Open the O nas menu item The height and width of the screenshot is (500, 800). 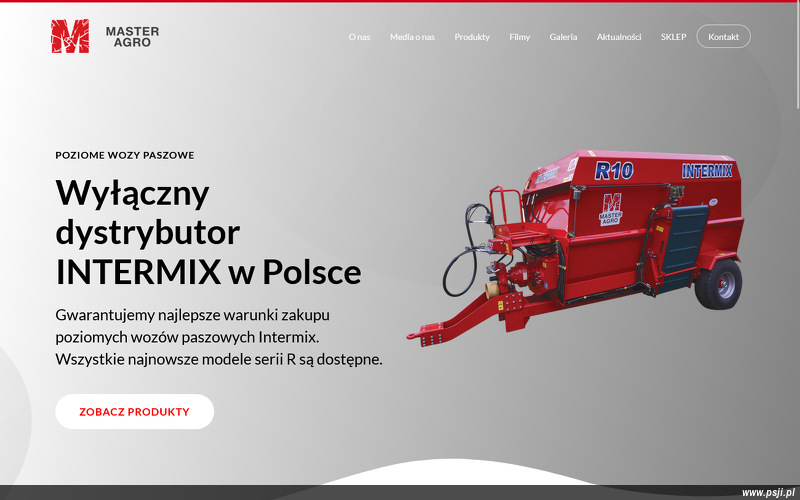tap(359, 37)
